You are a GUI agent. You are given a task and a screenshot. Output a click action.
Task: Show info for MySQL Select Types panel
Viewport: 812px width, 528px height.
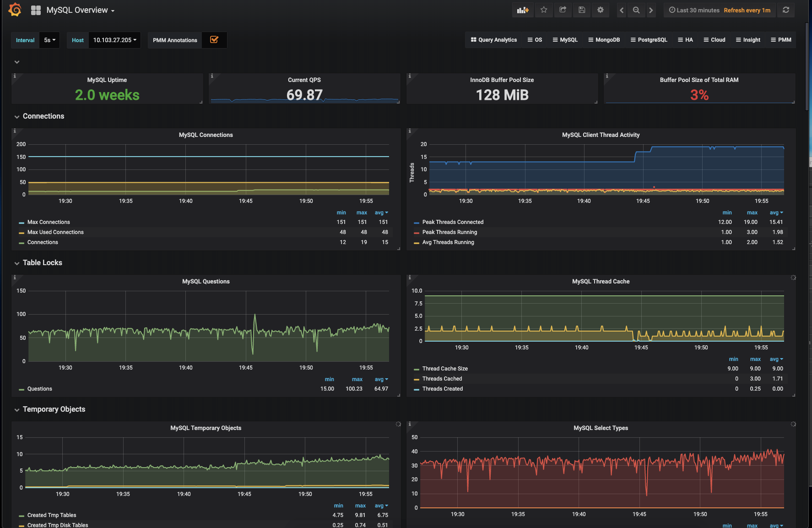(410, 424)
